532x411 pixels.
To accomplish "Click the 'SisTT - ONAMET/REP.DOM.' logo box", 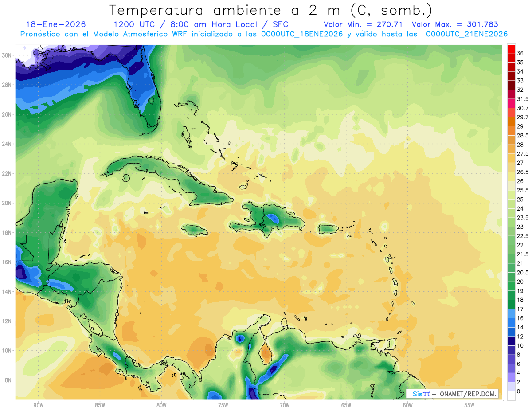I will click(x=452, y=394).
